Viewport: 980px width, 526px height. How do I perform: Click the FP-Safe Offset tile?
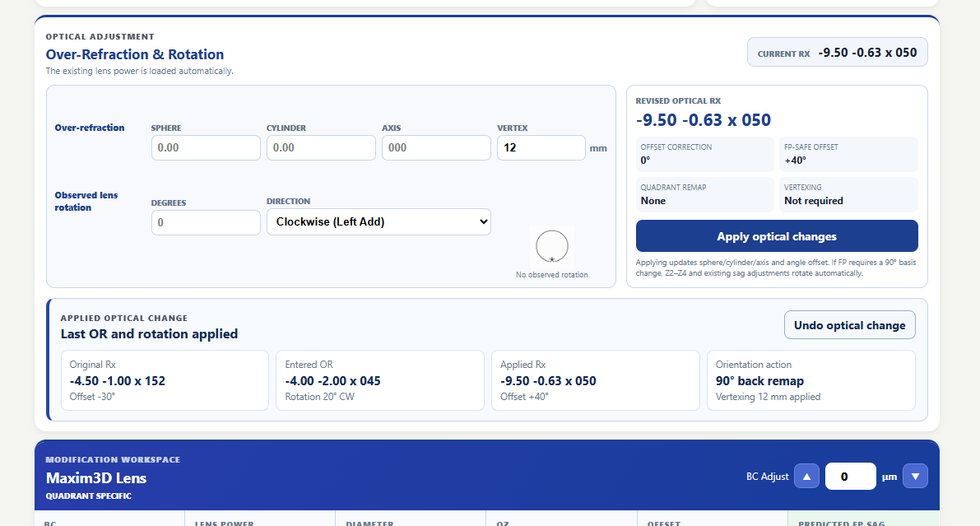click(848, 155)
